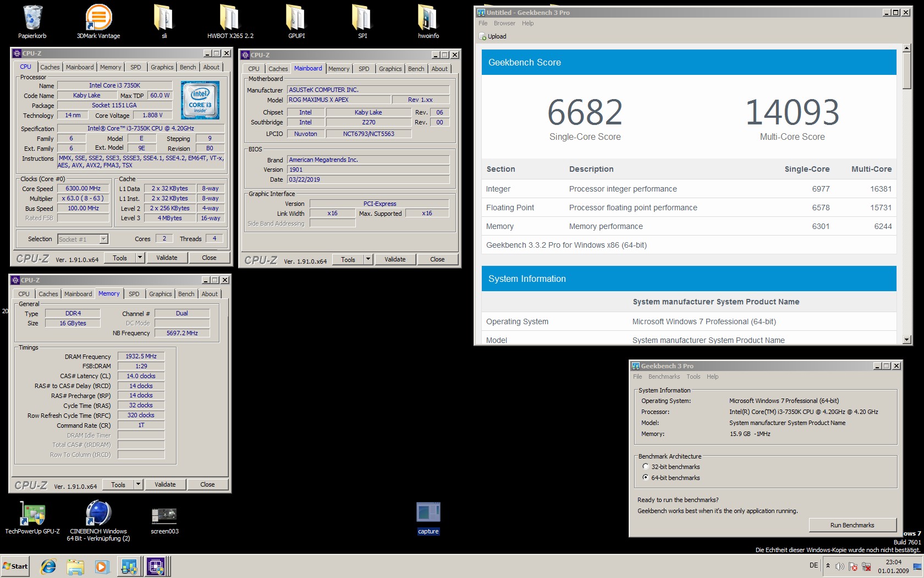
Task: Open the HWBOT X265 2.2 folder
Action: click(230, 22)
